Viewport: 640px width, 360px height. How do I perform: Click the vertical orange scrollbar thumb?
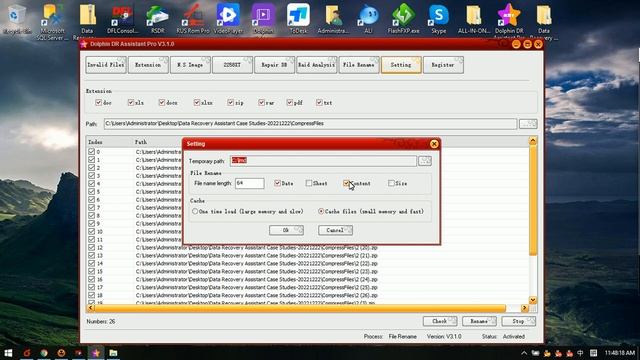(x=533, y=200)
